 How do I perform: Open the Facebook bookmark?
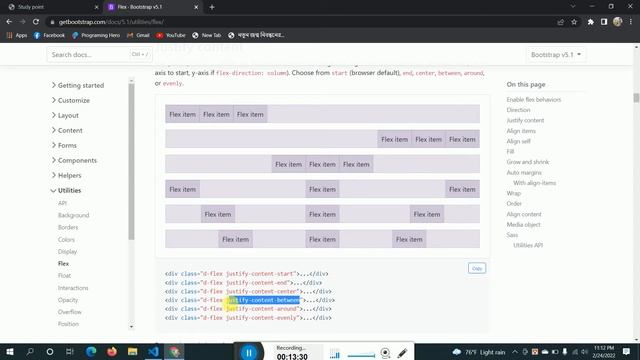tap(49, 36)
